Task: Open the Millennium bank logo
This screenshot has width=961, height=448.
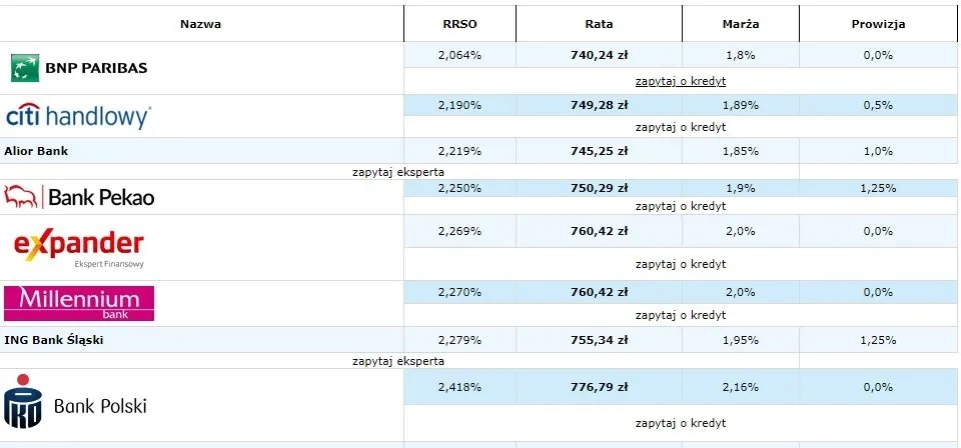Action: 79,303
